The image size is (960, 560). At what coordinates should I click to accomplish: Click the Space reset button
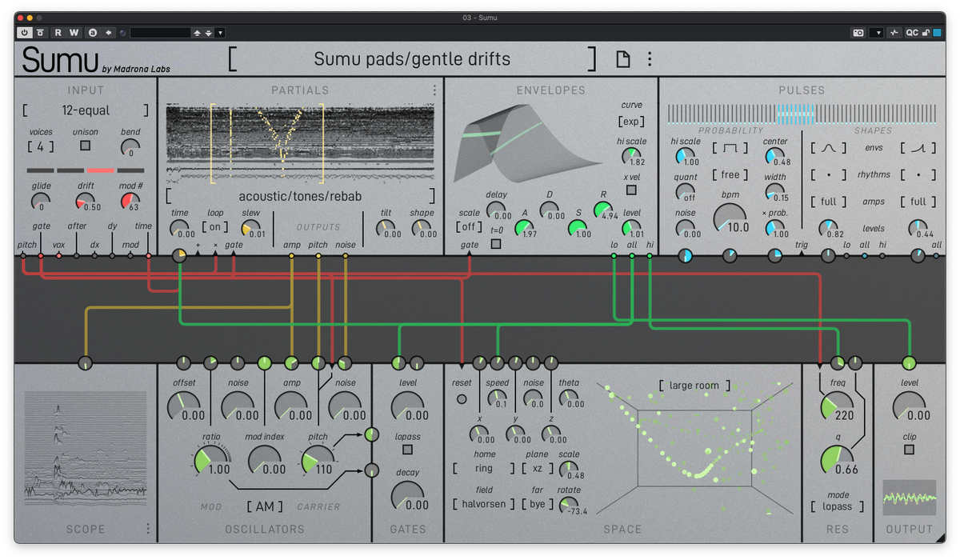tap(462, 398)
